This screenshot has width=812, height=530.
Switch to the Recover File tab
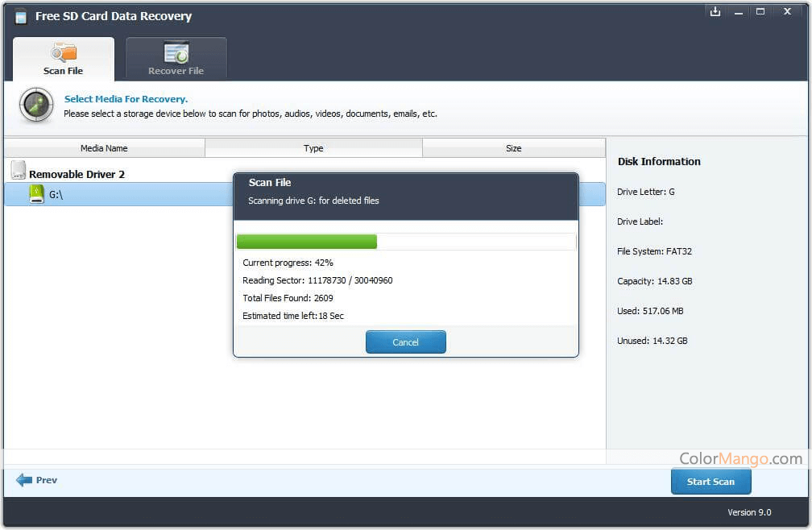click(x=176, y=59)
